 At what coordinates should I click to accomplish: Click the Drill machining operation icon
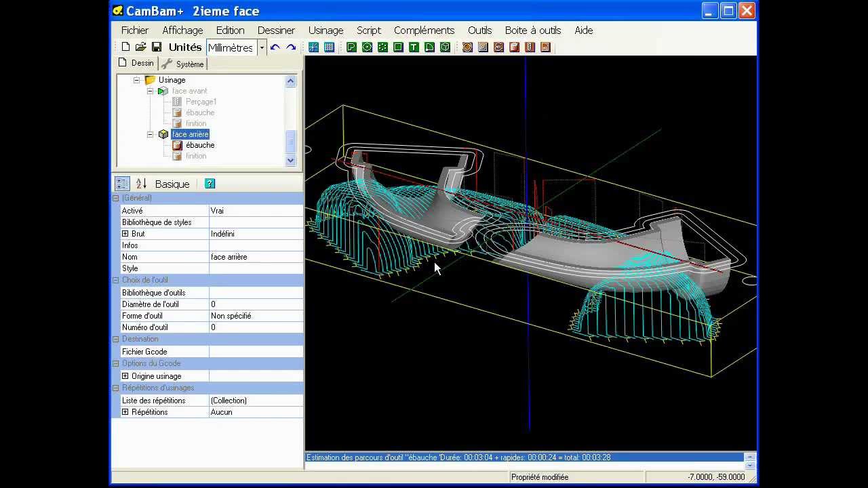(530, 47)
